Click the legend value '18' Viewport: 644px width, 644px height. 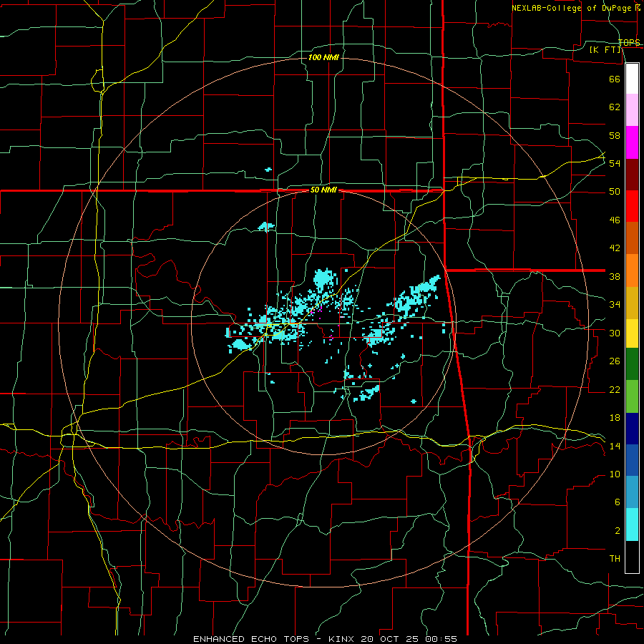615,418
